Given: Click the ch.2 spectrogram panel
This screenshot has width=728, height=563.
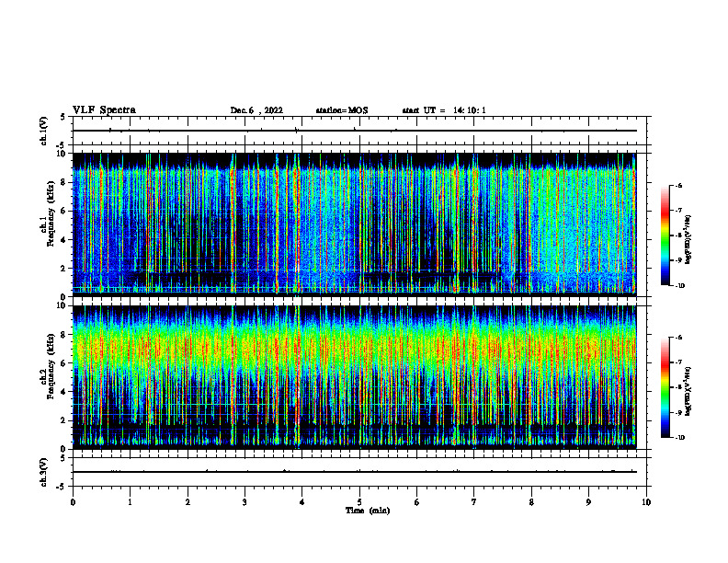Looking at the screenshot, I should (354, 377).
